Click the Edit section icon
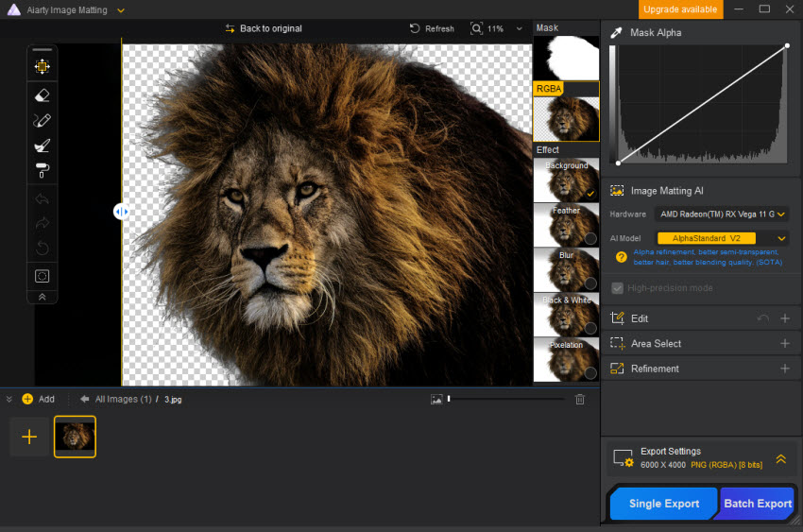Image resolution: width=803 pixels, height=532 pixels. click(617, 318)
